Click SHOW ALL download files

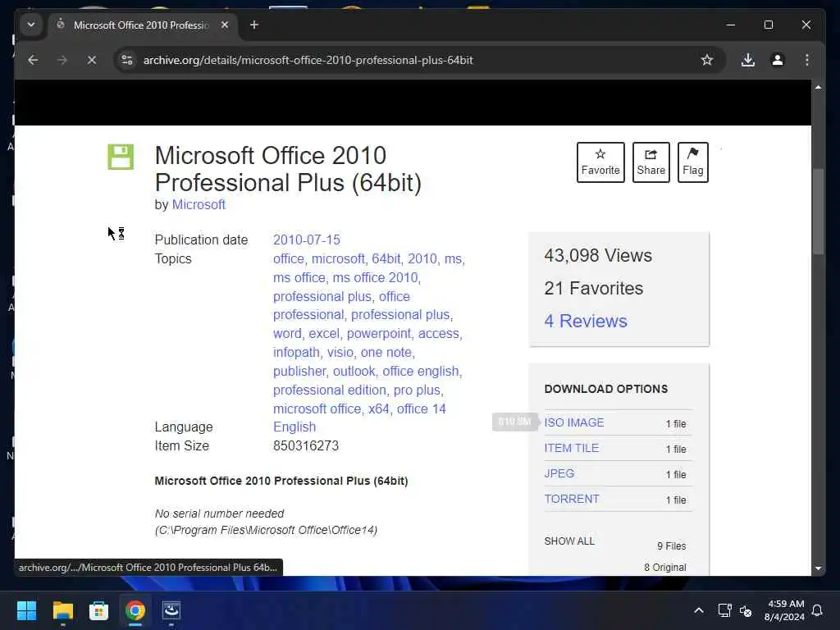pos(569,541)
